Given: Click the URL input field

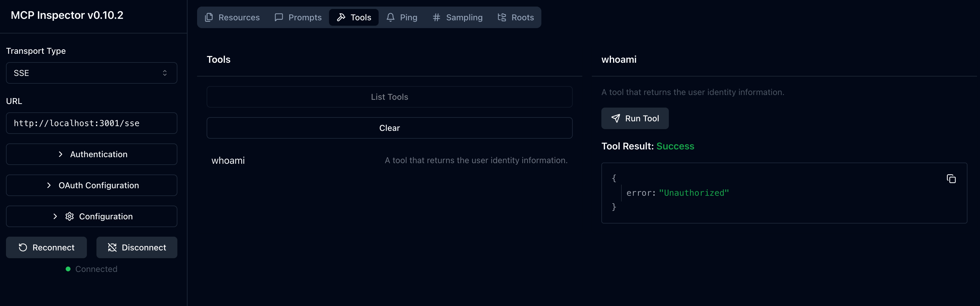Looking at the screenshot, I should (x=91, y=123).
